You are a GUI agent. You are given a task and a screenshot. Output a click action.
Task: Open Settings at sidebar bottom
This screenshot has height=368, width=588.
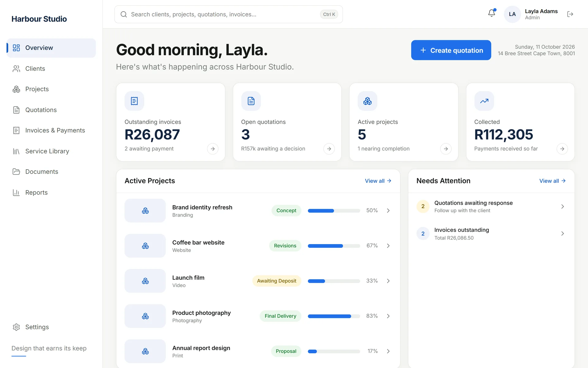coord(51,327)
